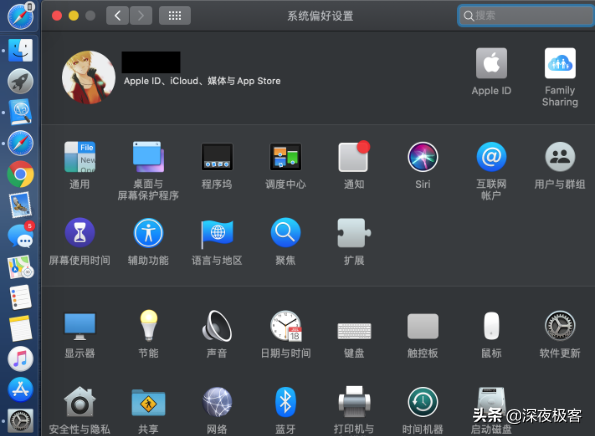Open 聚焦 (Spotlight) preferences
595x436 pixels.
point(285,233)
